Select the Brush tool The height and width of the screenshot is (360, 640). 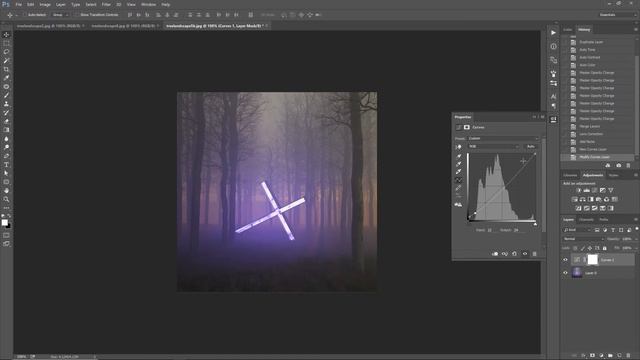[6, 95]
